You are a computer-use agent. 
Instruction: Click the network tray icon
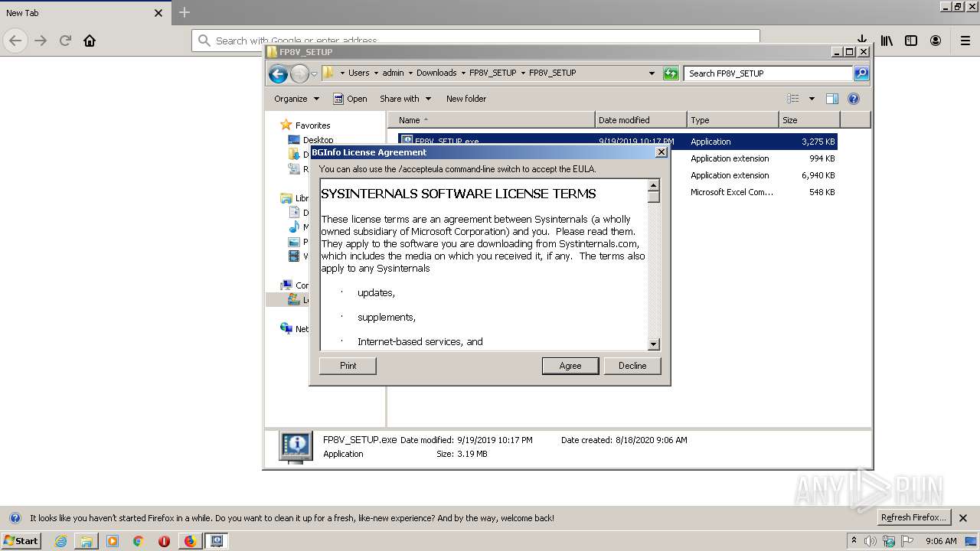(889, 541)
